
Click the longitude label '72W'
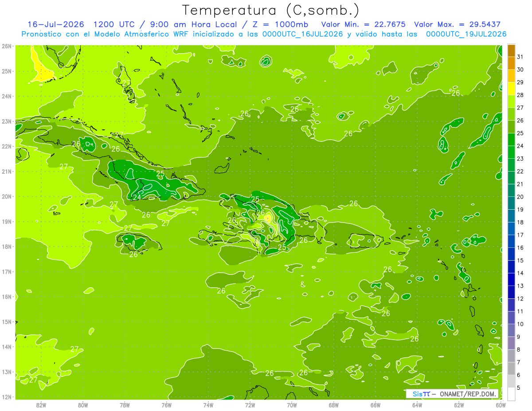click(x=250, y=405)
